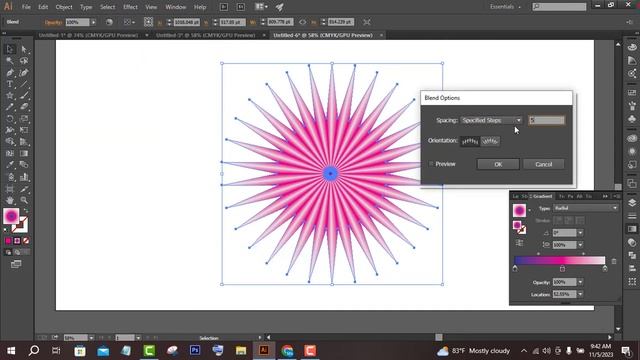
Task: Select the middle magenta gradient stop
Action: point(562,269)
